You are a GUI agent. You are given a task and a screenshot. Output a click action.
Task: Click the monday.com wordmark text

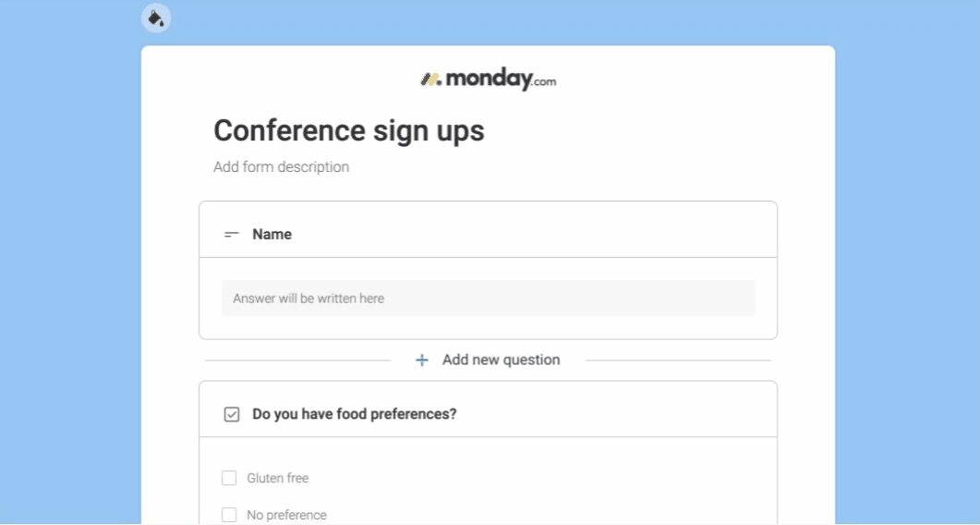pos(501,79)
